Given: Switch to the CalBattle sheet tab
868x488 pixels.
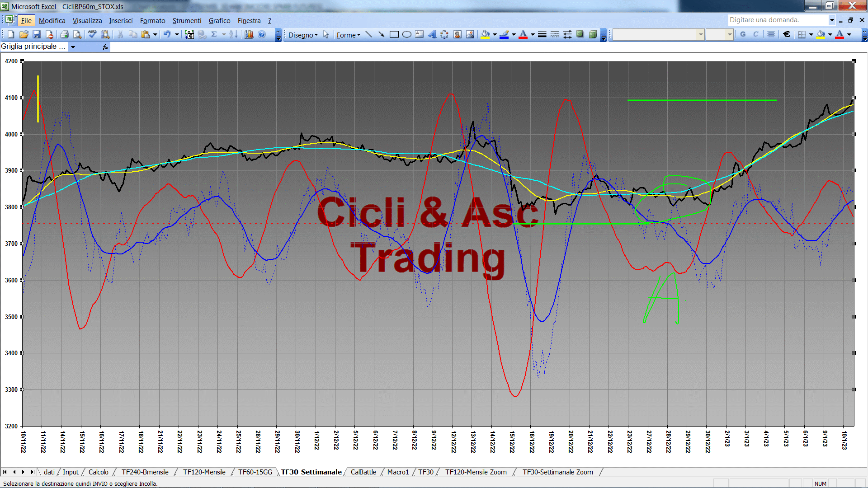Looking at the screenshot, I should pos(363,472).
